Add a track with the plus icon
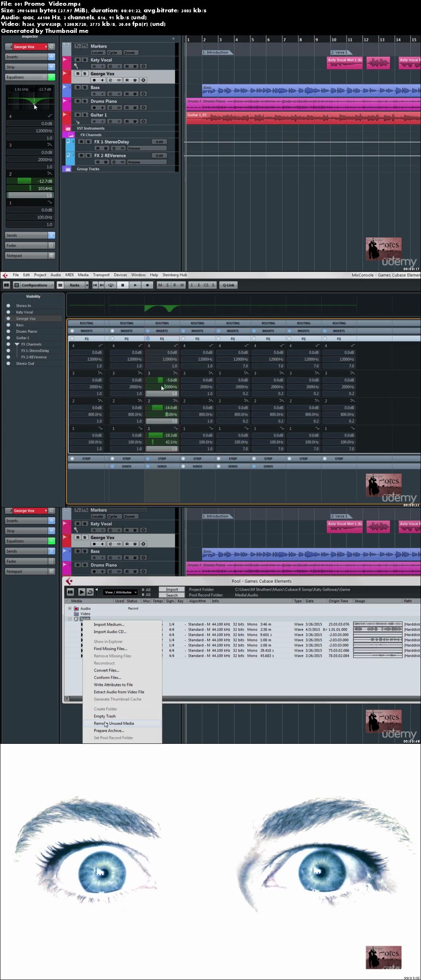This screenshot has width=421, height=980. 173,39
